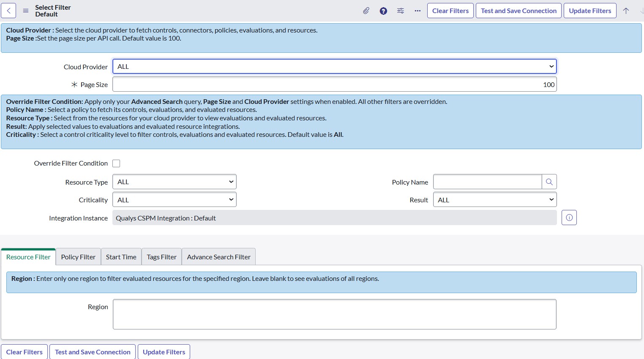Open more options ellipsis menu

coord(418,11)
